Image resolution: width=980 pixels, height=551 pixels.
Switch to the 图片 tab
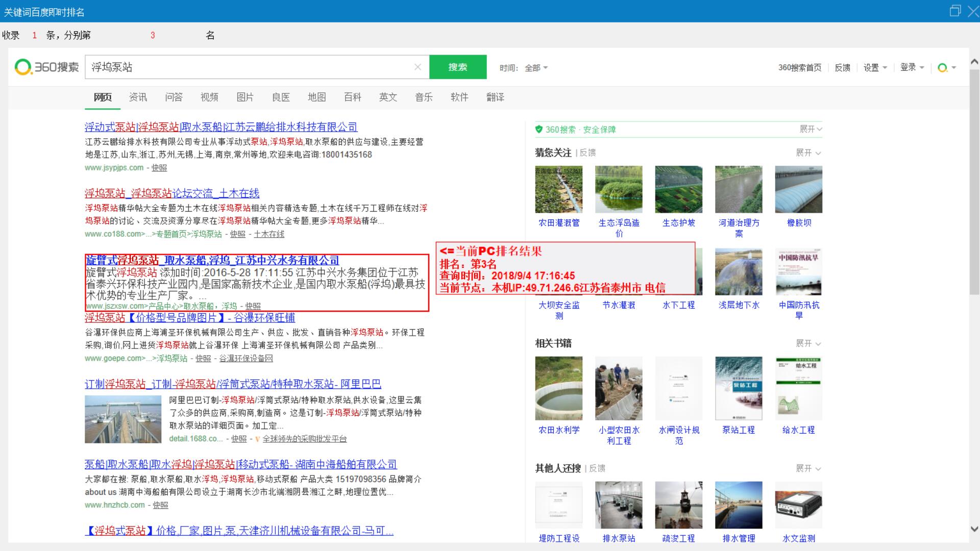245,97
